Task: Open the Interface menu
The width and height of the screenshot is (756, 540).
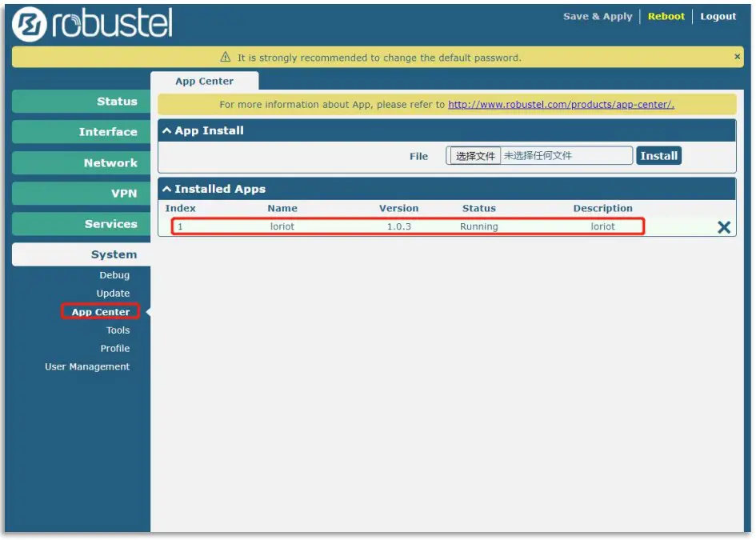Action: [81, 132]
